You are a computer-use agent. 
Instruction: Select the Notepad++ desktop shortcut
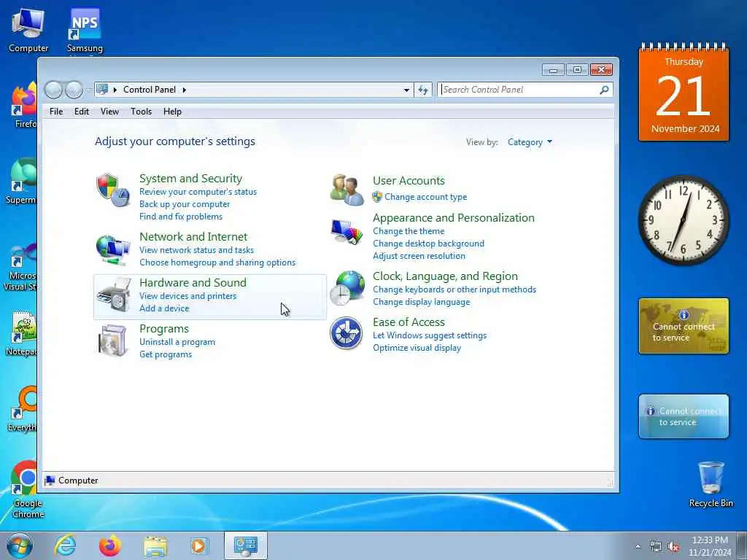(x=21, y=334)
